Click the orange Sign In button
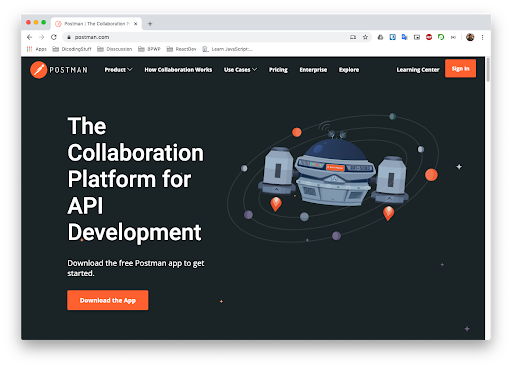Image resolution: width=512 pixels, height=368 pixels. tap(460, 69)
